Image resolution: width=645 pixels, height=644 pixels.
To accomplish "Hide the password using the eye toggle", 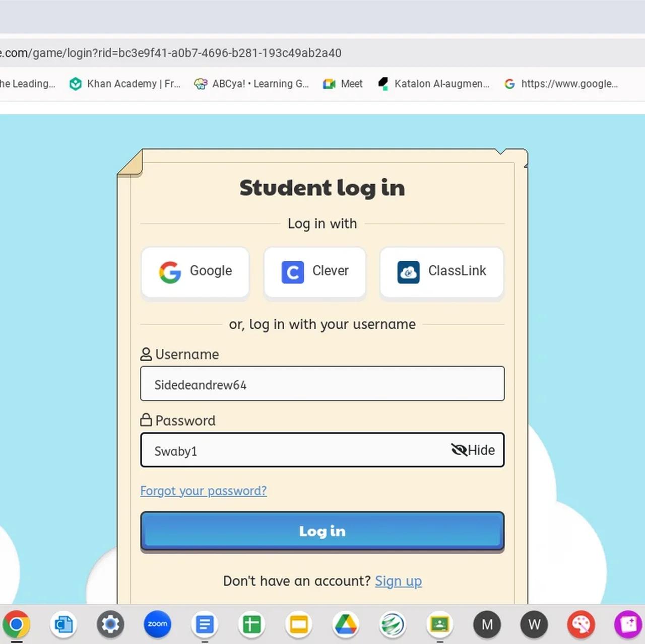I will point(473,450).
